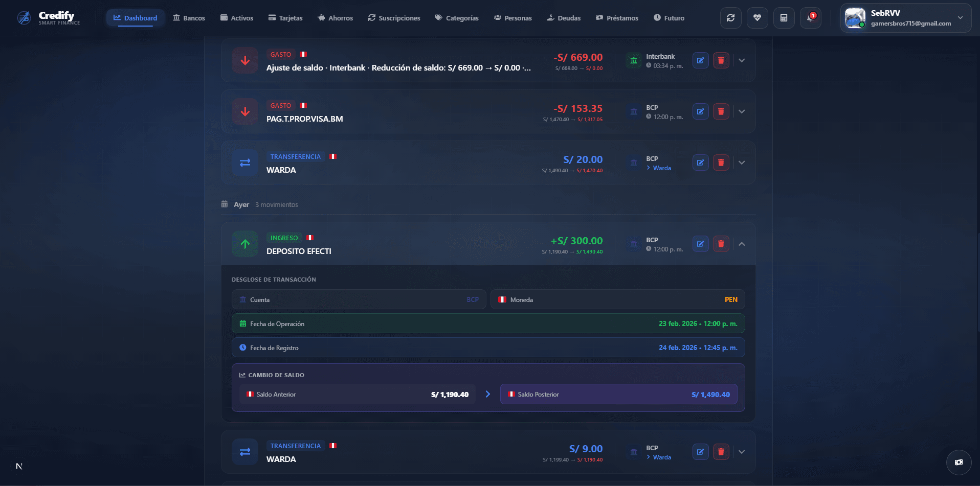This screenshot has width=980, height=486.
Task: Open the Suscripciones section
Action: (393, 17)
